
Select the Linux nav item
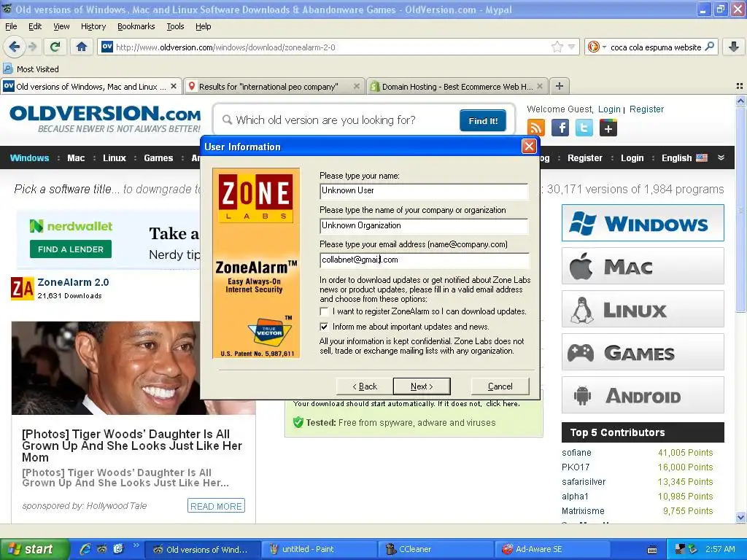[x=115, y=157]
